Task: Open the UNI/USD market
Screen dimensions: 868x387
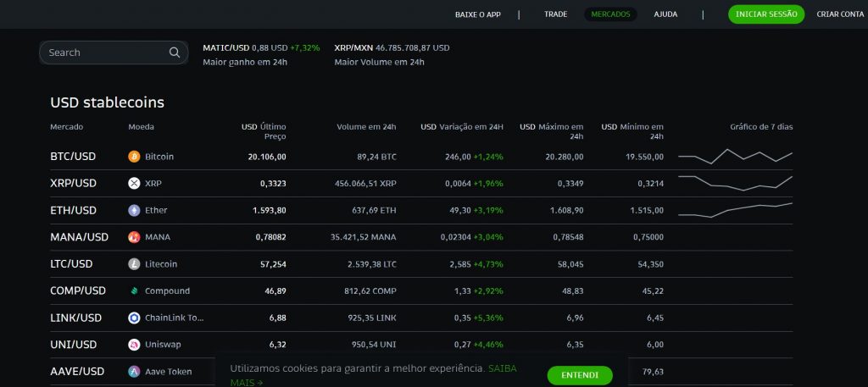Action: point(74,345)
